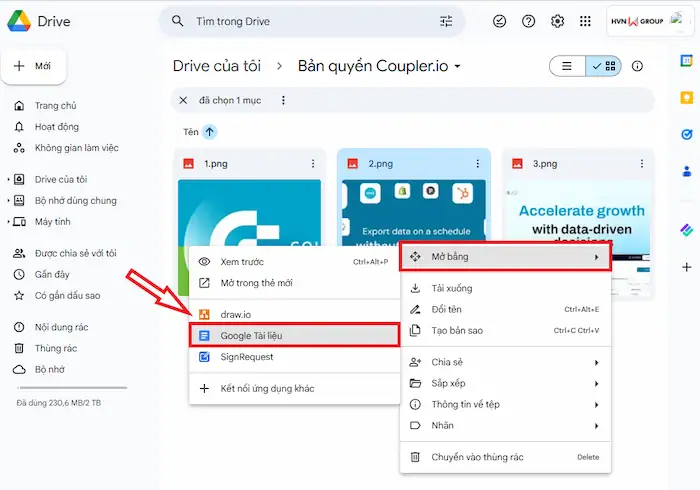
Task: Open more options for 1.png
Action: click(313, 164)
